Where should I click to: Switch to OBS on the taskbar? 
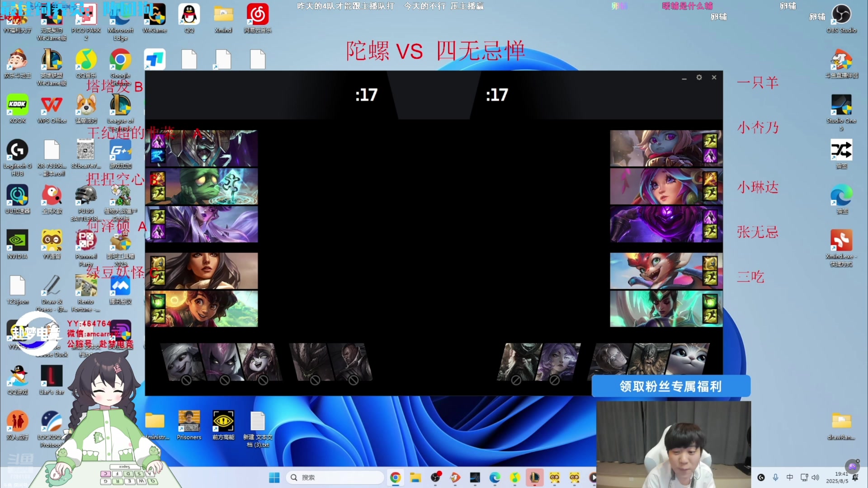pos(435,478)
